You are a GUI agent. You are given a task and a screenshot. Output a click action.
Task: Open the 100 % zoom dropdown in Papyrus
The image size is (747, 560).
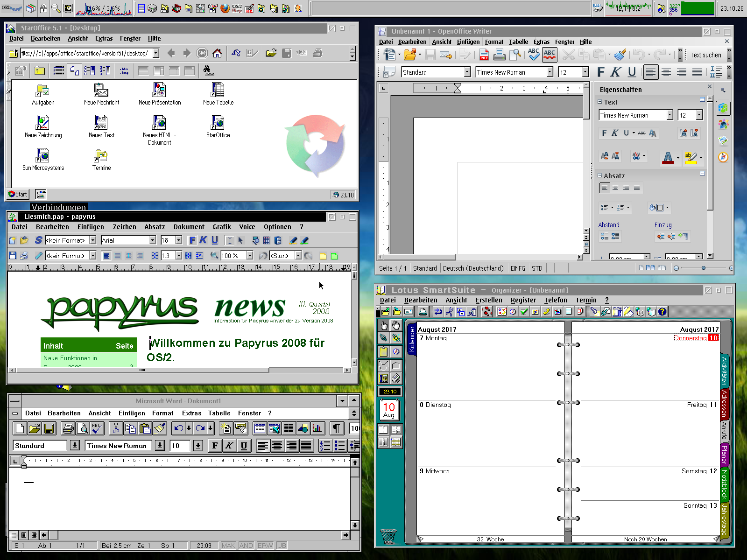249,256
